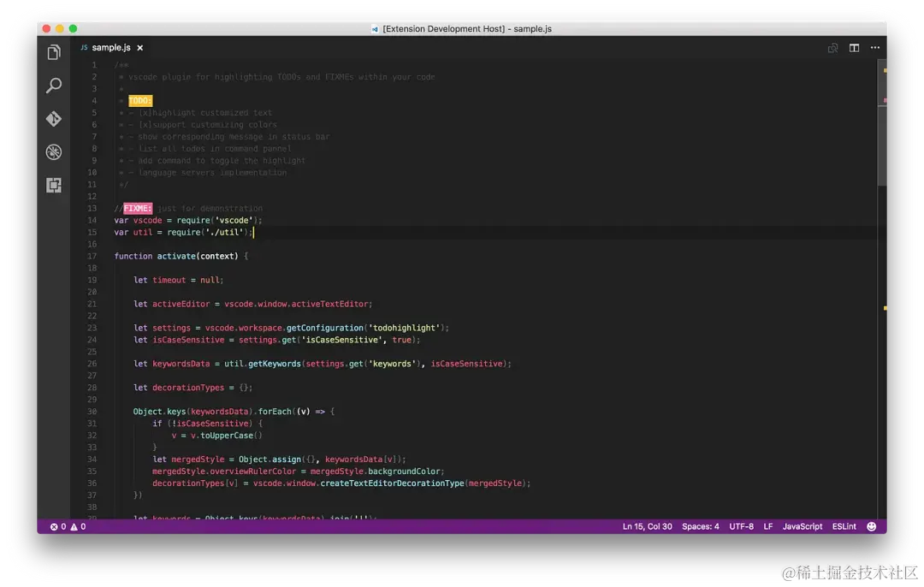Screen dimensions: 924x587
Task: Click 'mergedStyle' variable on line 34
Action: (198, 460)
